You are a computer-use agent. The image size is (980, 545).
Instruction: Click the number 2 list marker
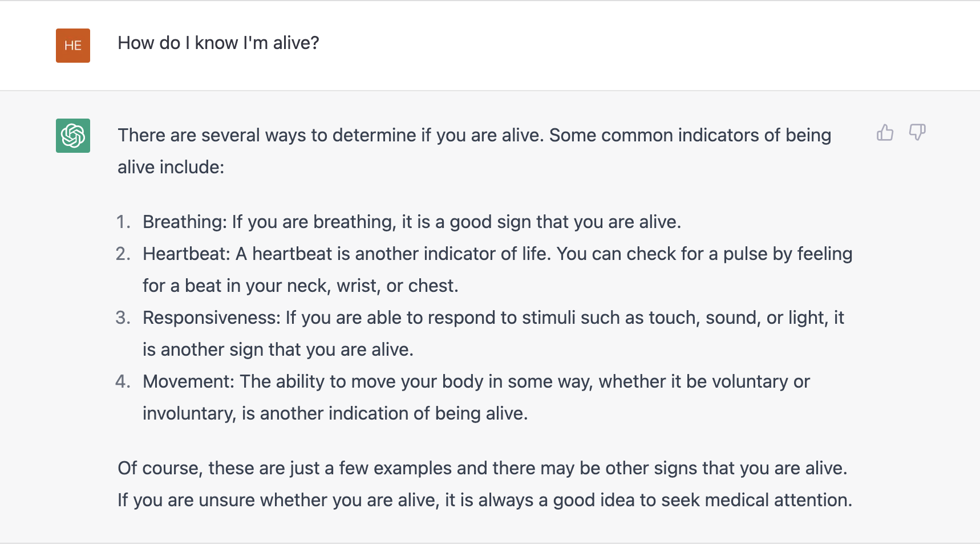[123, 254]
